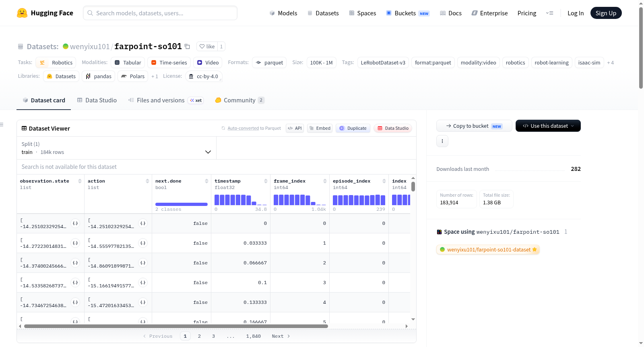Click the Log In link
This screenshot has height=347, width=644.
pos(576,13)
